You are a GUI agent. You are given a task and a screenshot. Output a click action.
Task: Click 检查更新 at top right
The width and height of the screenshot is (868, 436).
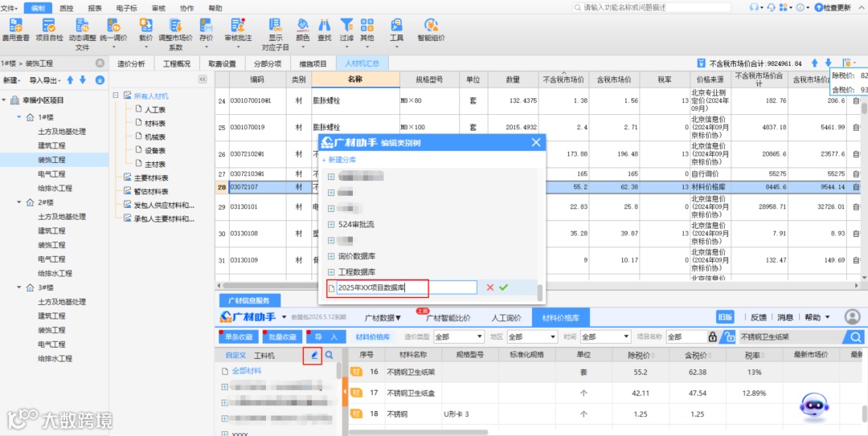pos(833,8)
